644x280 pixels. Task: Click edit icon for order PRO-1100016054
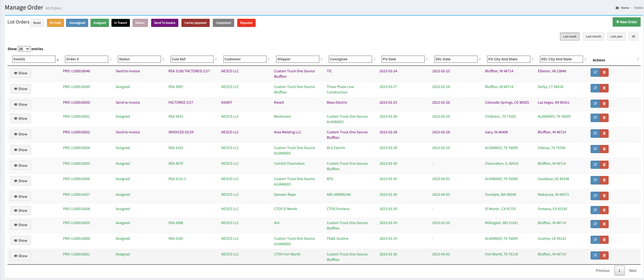pyautogui.click(x=595, y=149)
